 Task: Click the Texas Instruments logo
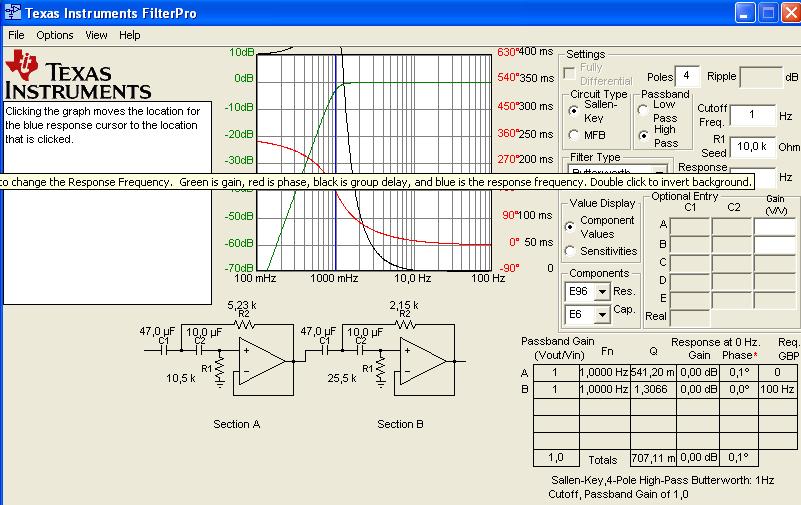78,74
